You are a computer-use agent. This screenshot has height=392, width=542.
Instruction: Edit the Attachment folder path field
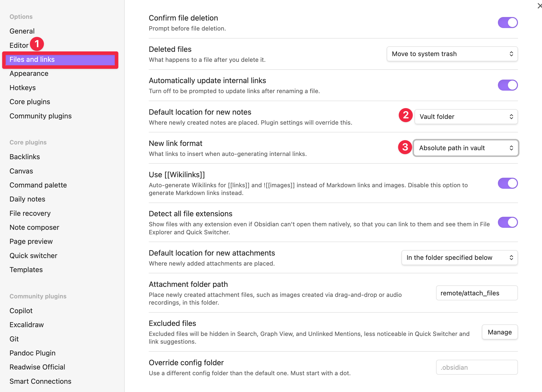(x=477, y=293)
